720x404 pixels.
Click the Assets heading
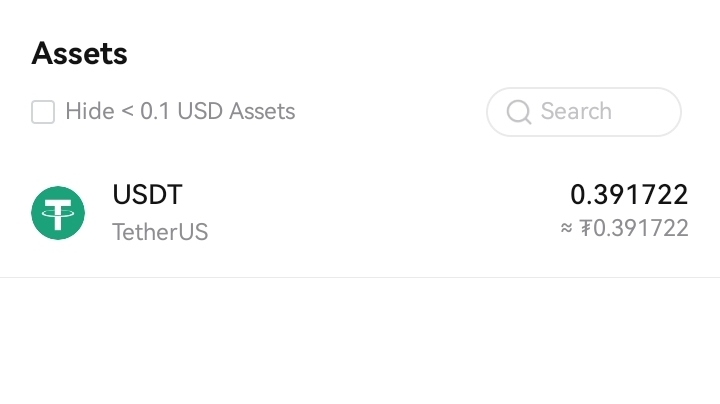pyautogui.click(x=80, y=53)
